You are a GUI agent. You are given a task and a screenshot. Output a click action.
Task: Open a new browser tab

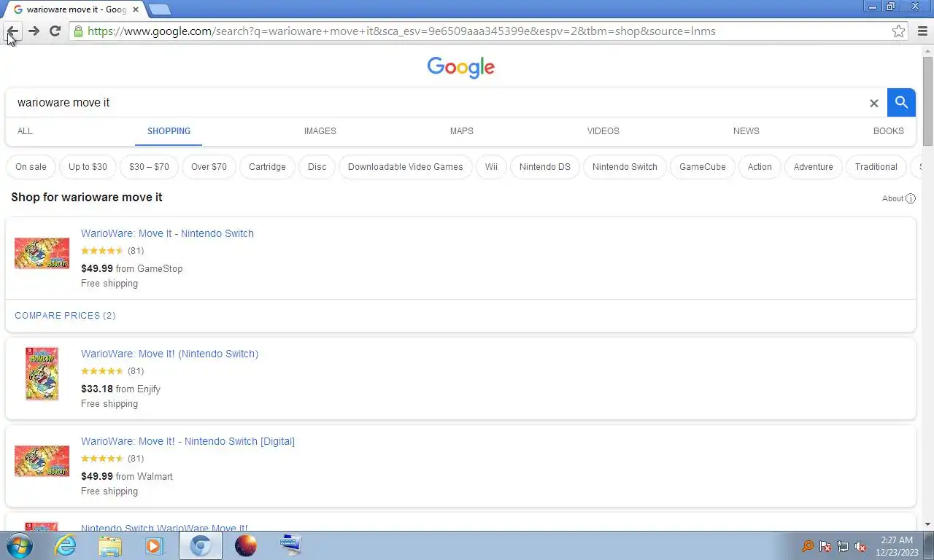[159, 9]
